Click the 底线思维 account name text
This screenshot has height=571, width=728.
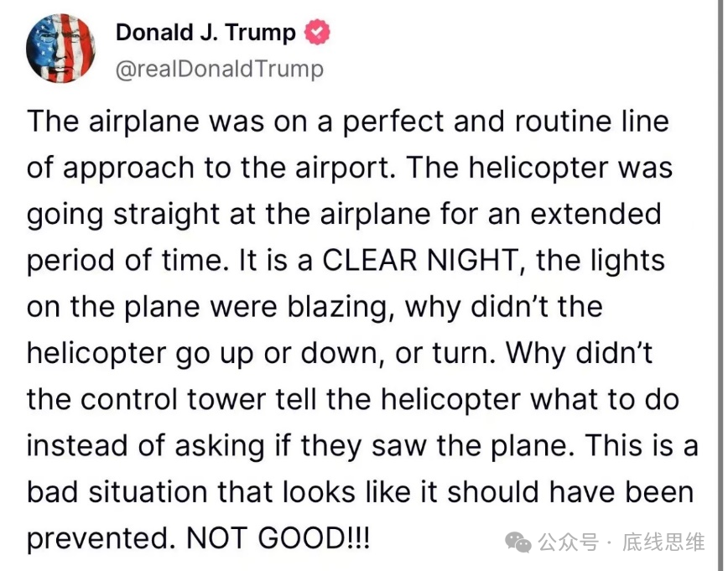tap(663, 542)
